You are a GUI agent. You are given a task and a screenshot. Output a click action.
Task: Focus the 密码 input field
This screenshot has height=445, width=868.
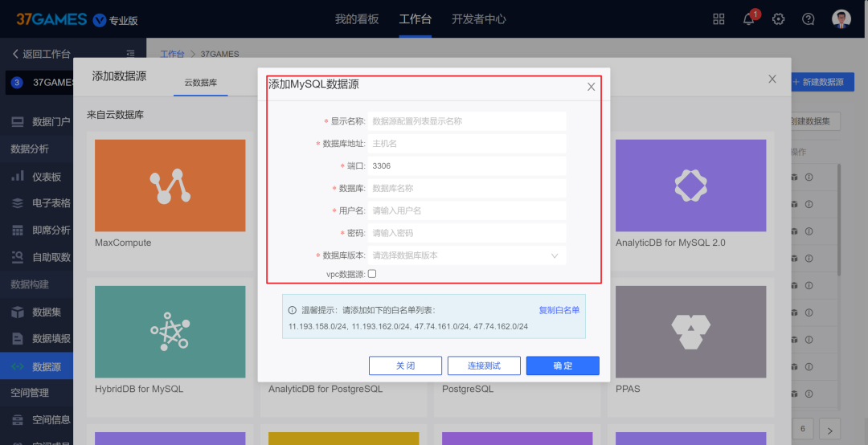point(467,233)
